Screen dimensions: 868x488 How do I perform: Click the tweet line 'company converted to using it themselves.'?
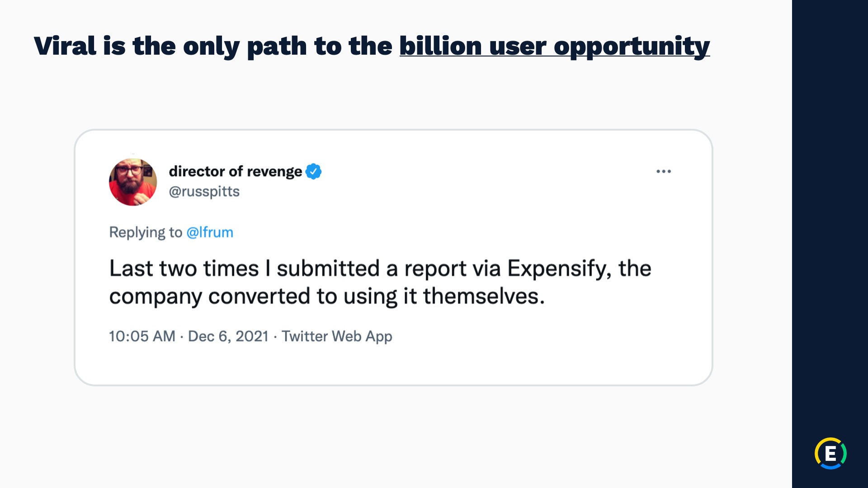tap(326, 296)
